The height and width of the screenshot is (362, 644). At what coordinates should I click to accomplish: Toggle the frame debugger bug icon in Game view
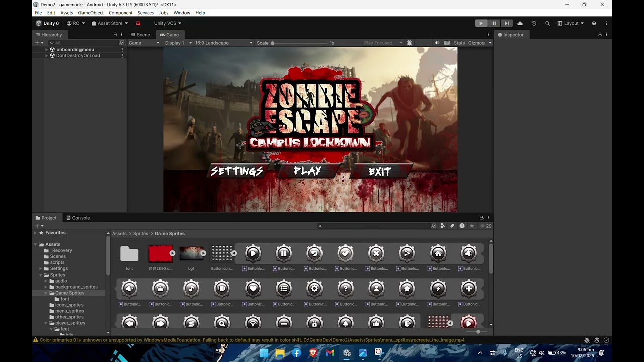click(x=409, y=43)
